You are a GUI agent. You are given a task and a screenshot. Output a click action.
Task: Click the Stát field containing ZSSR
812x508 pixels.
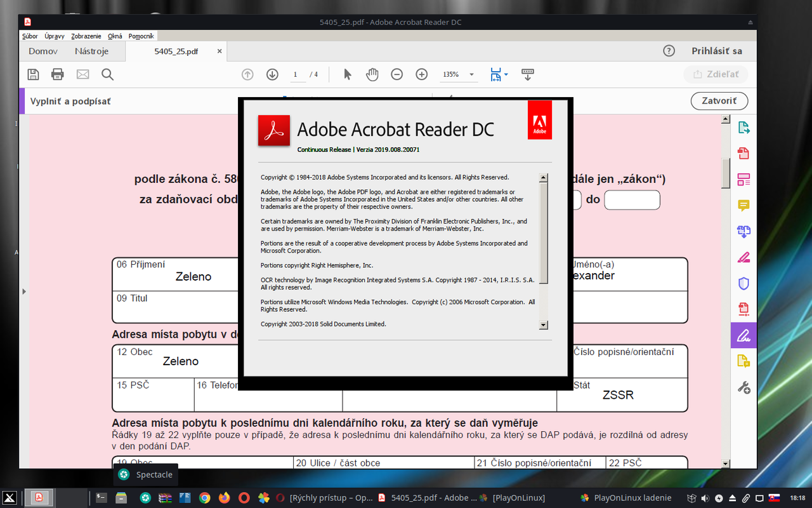(622, 394)
